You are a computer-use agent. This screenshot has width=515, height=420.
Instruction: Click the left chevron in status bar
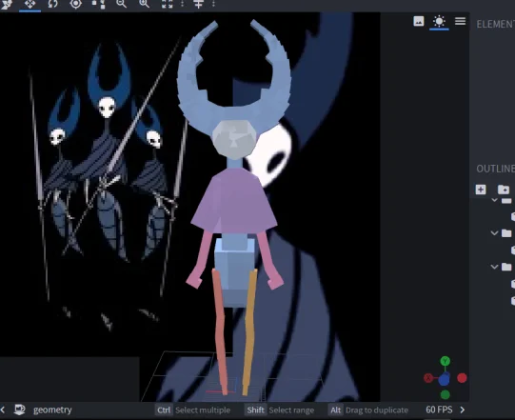tap(3, 410)
